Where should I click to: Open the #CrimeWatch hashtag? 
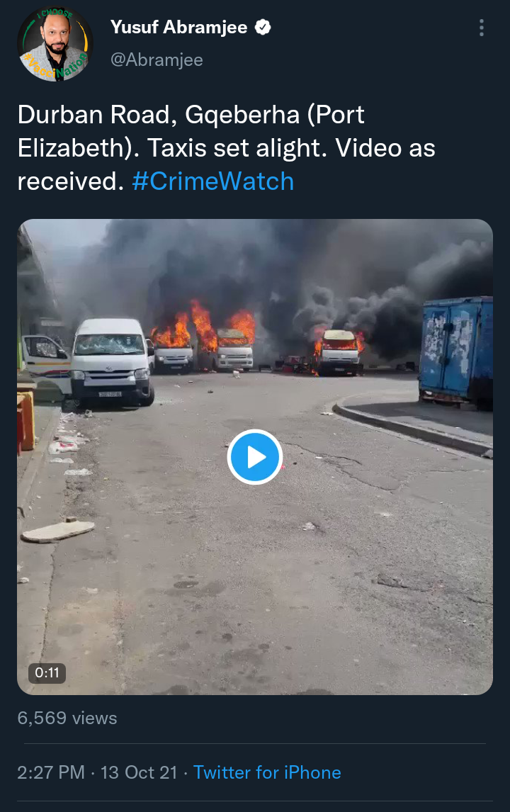point(212,181)
